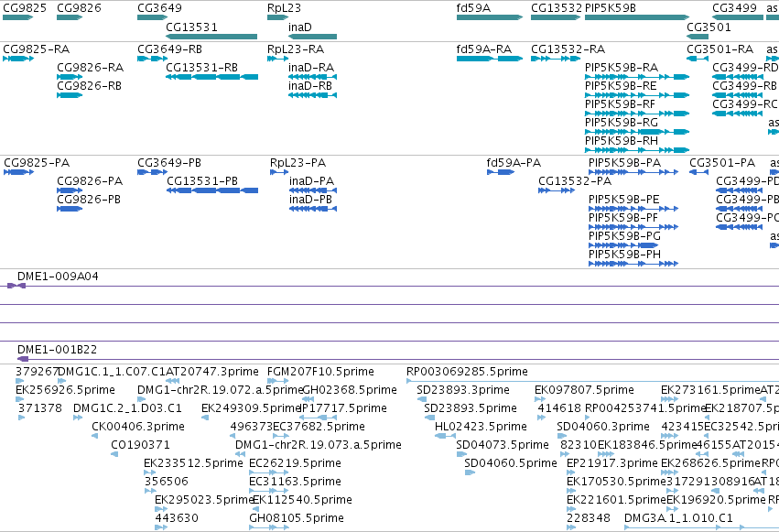The width and height of the screenshot is (779, 532).
Task: Click the purple DME1-009A04 feature glyph
Action: coord(16,286)
